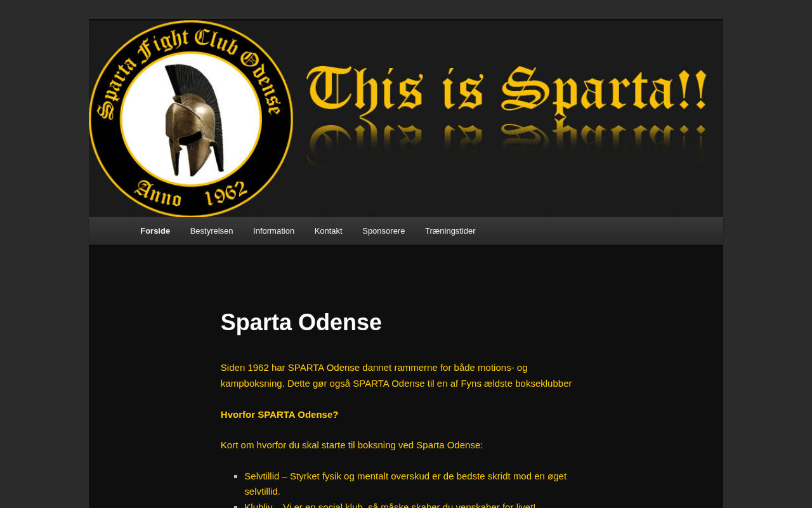Open the Information menu link
Viewport: 812px width, 508px height.
click(x=273, y=231)
